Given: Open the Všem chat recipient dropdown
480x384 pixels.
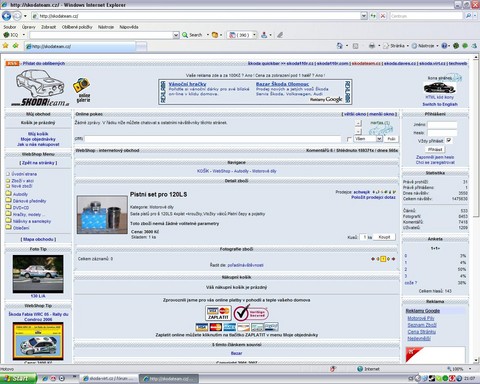Looking at the screenshot, I should [x=379, y=139].
